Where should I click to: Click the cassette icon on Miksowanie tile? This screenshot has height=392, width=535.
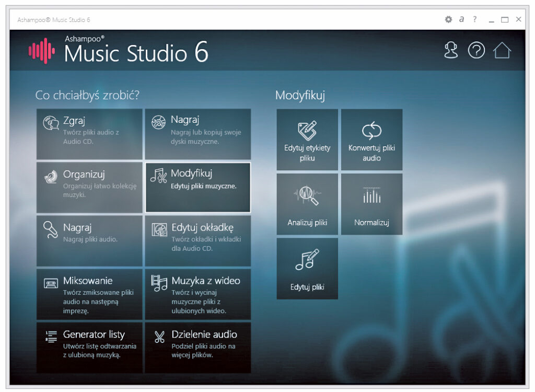coord(51,282)
